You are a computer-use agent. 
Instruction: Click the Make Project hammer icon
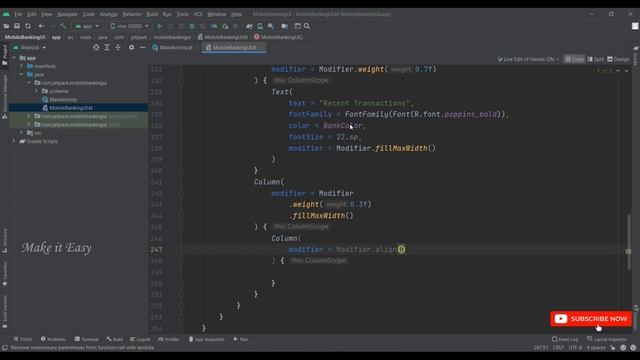pyautogui.click(x=63, y=26)
